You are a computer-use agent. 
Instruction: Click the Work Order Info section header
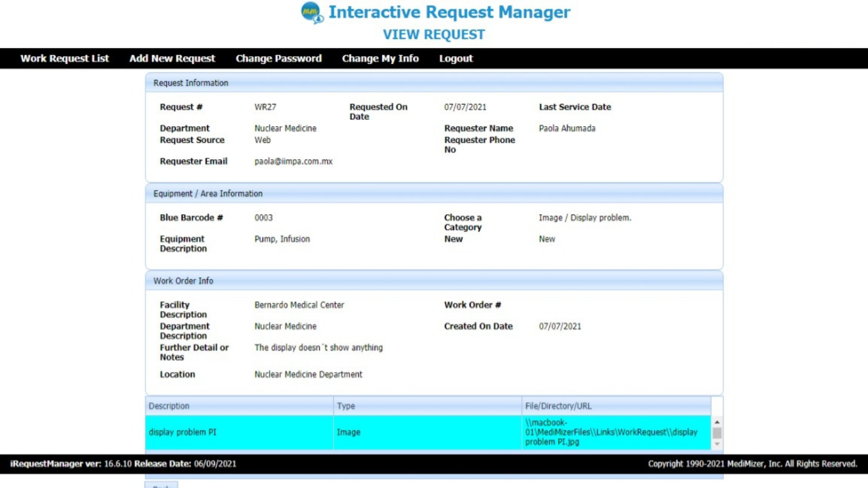pyautogui.click(x=183, y=281)
